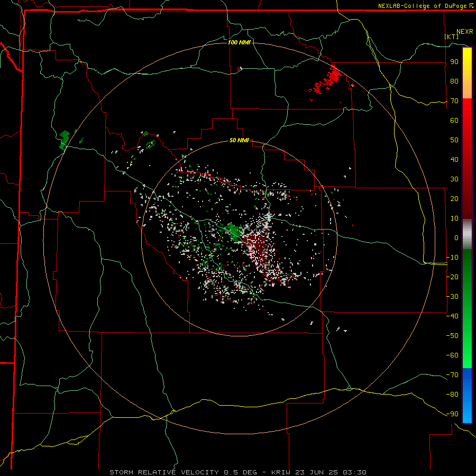Click the 50 NMI range ring label
This screenshot has width=476, height=476.
tap(239, 140)
